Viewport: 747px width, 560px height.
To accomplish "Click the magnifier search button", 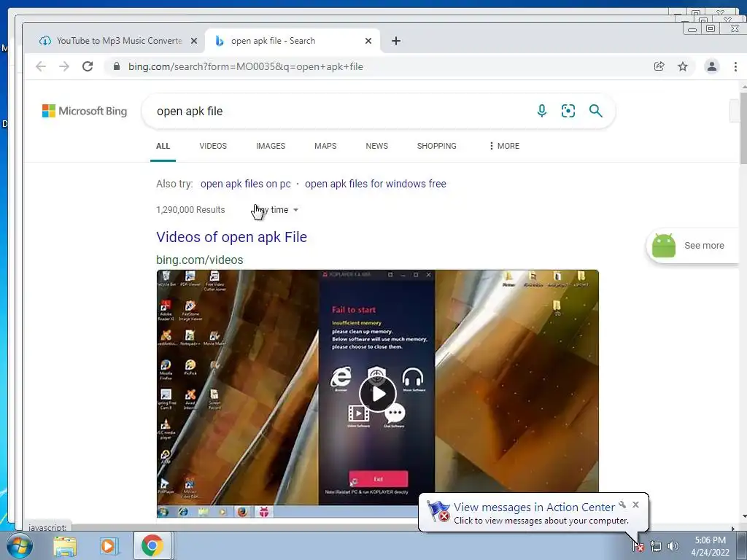I will (x=595, y=111).
